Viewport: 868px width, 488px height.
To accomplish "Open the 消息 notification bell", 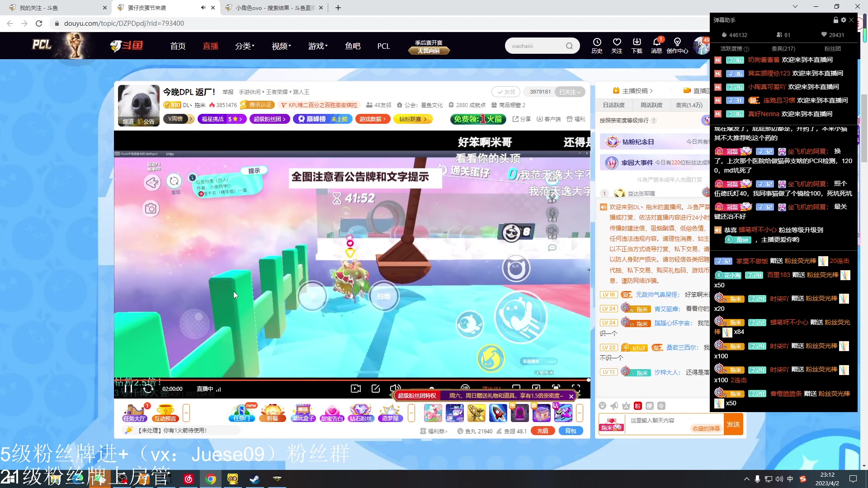I will point(657,46).
